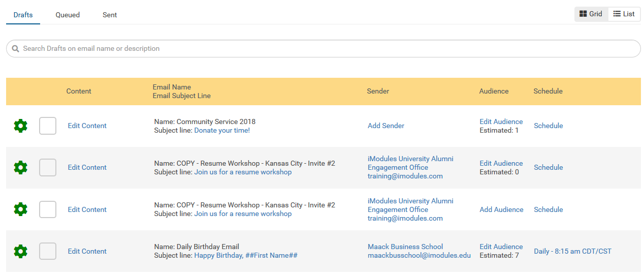Open gear menu for Daily Birthday Email
This screenshot has height=274, width=644.
(x=20, y=251)
